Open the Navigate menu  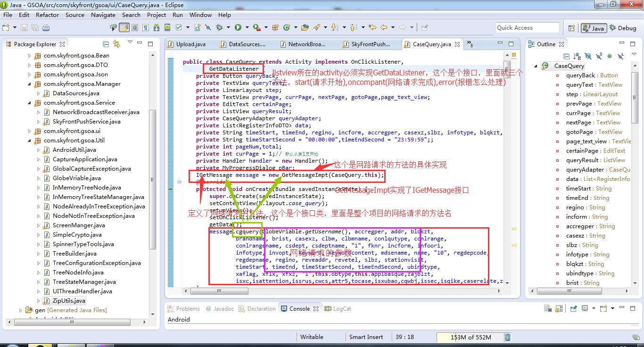pos(103,15)
